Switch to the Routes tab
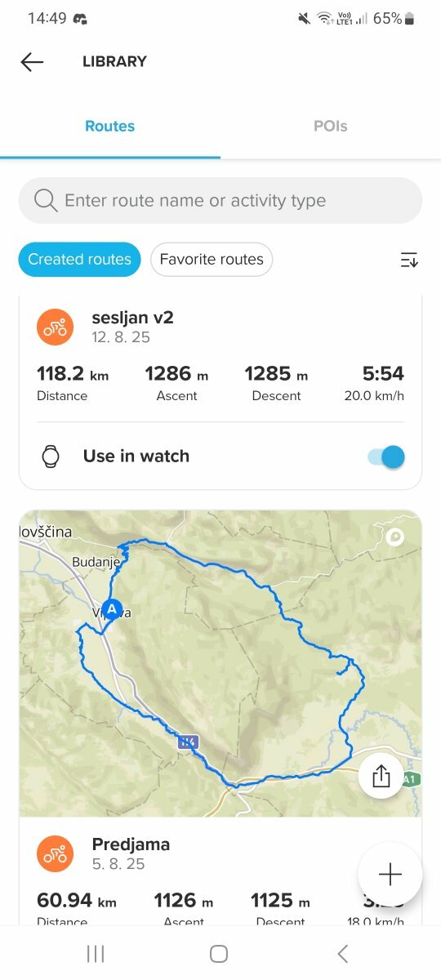This screenshot has width=441, height=980. point(110,127)
